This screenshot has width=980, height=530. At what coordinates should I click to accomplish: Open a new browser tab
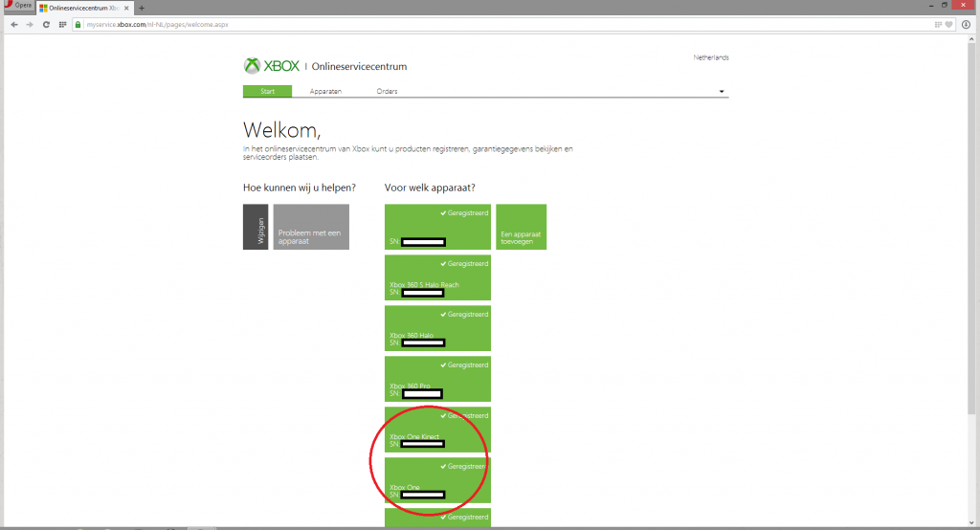pos(142,8)
